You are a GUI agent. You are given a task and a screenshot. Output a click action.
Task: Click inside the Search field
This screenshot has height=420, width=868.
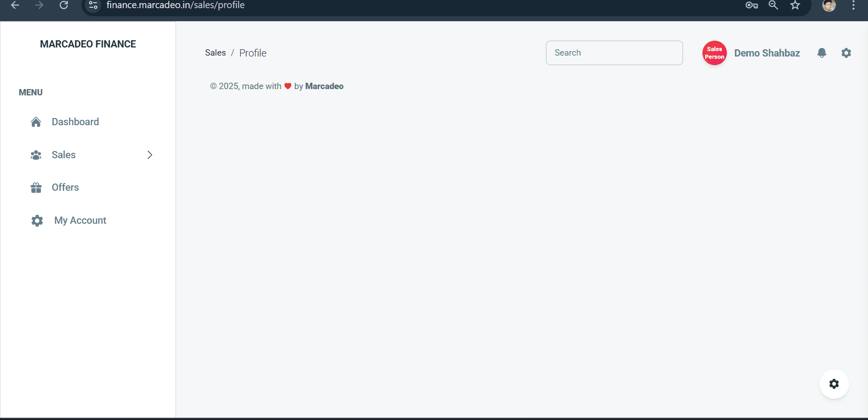(614, 52)
